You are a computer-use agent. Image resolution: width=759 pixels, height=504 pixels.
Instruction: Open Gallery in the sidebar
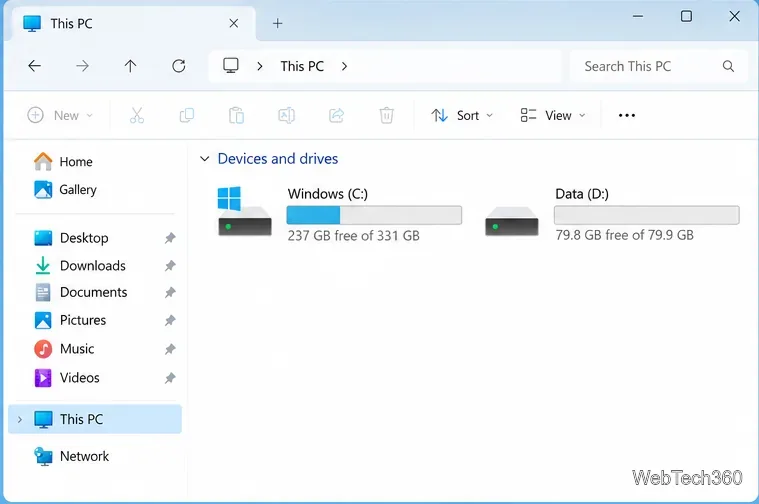pos(65,189)
